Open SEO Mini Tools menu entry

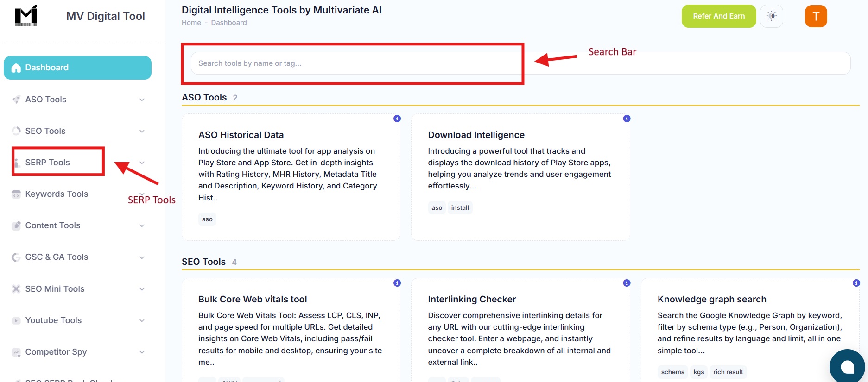54,288
